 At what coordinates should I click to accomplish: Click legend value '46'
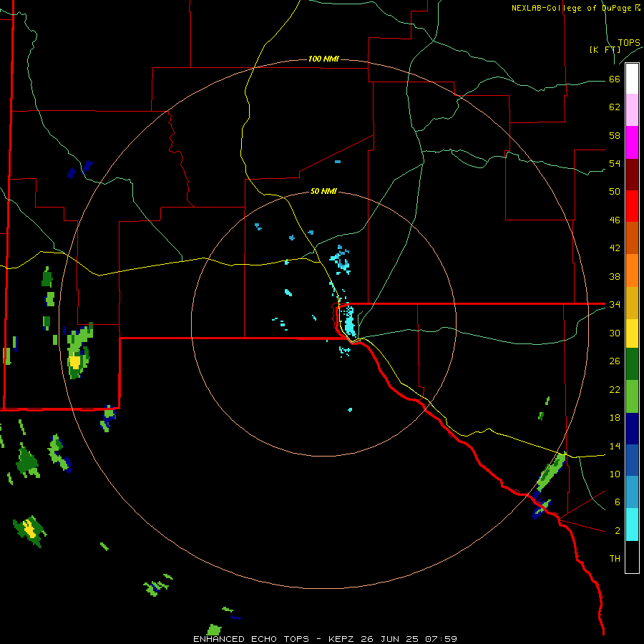tap(615, 220)
